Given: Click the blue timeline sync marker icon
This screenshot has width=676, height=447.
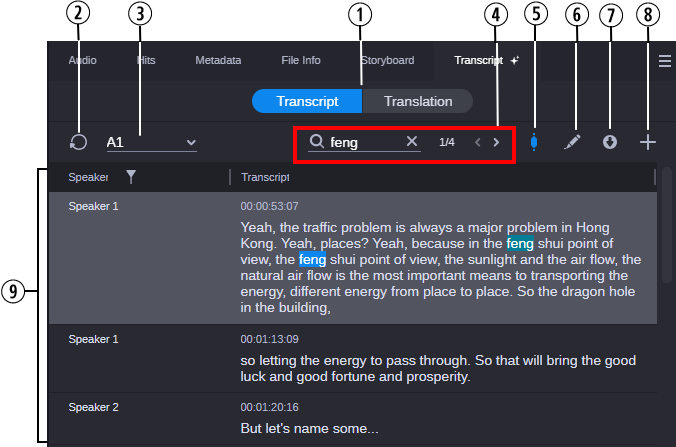Looking at the screenshot, I should pos(534,142).
